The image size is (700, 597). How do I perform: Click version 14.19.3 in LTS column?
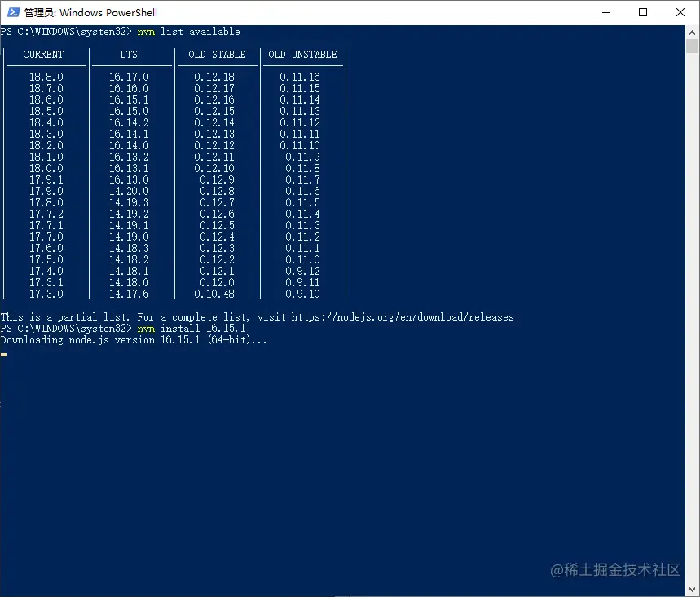(x=129, y=202)
